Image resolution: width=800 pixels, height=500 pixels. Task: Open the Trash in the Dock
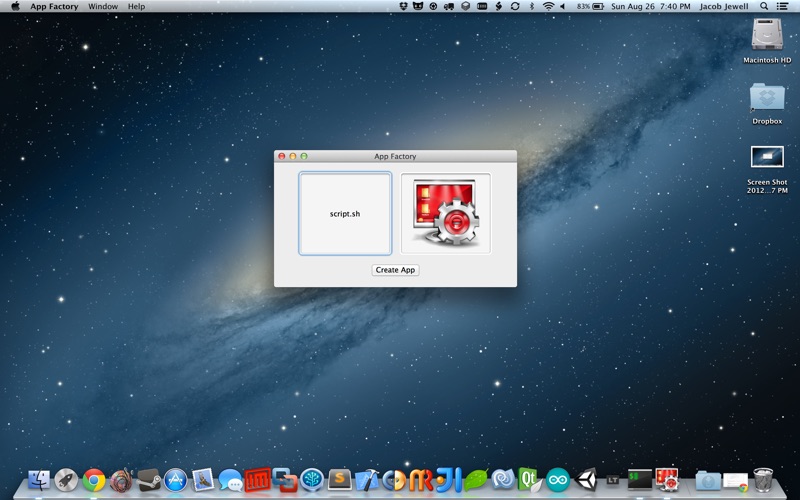(763, 480)
